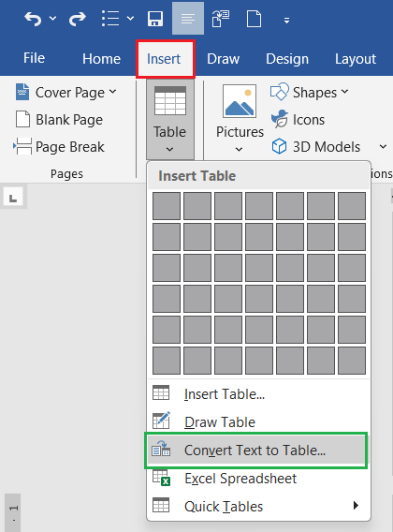Expand the 3D Models dropdown arrow
This screenshot has height=532, width=393.
[383, 147]
